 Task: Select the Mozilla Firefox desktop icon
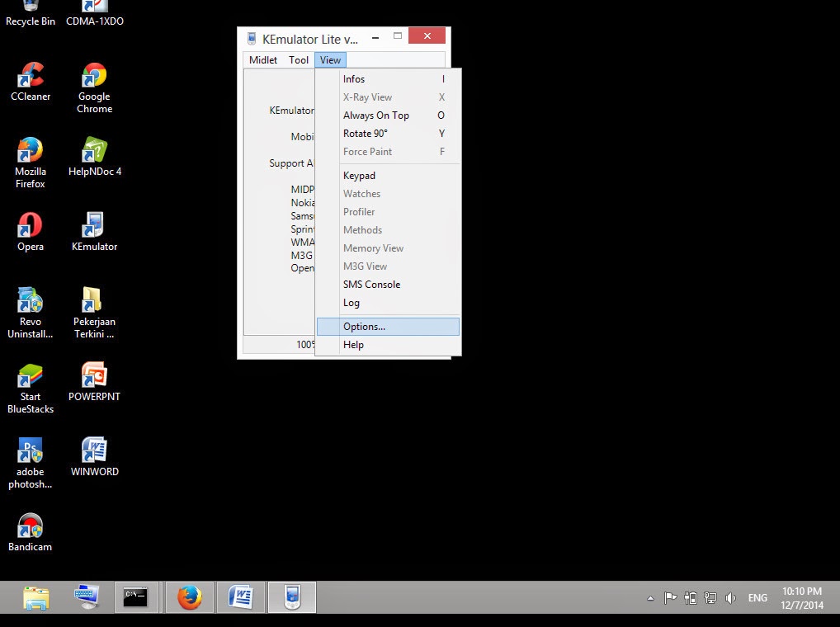point(31,163)
